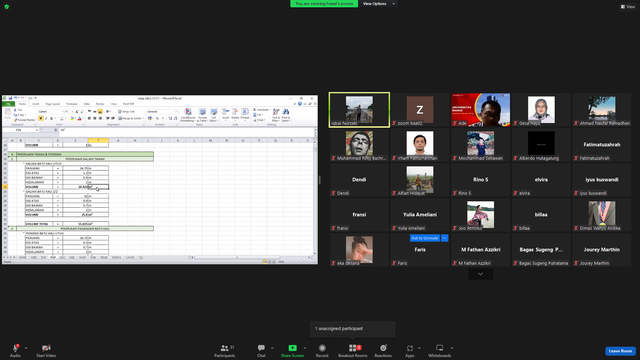
Task: Click the Paste button in Excel
Action: [x=7, y=114]
